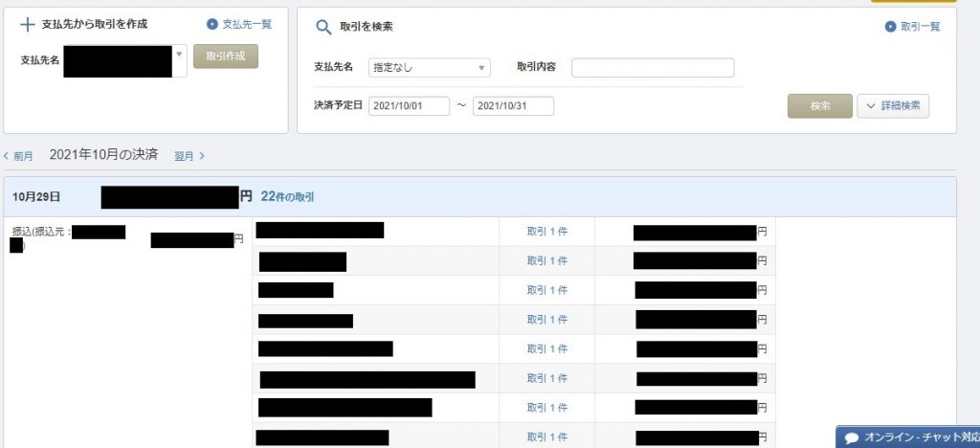Go to 前月 previous month
980x448 pixels.
click(x=19, y=155)
